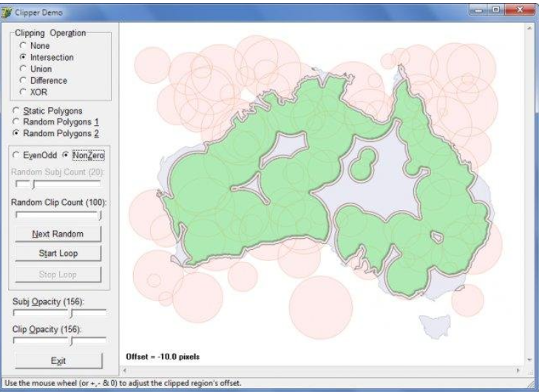Pick the XOR clipping operation

click(x=24, y=92)
